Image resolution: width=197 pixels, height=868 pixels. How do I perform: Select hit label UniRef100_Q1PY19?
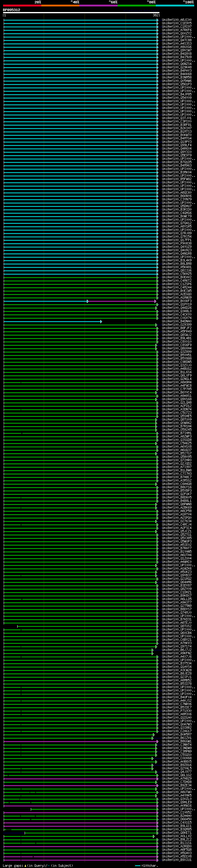point(176,304)
